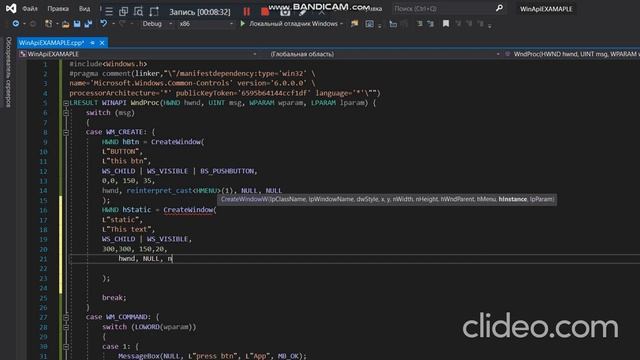Click line number 22 in the gutter
640x360 pixels.
click(x=44, y=269)
